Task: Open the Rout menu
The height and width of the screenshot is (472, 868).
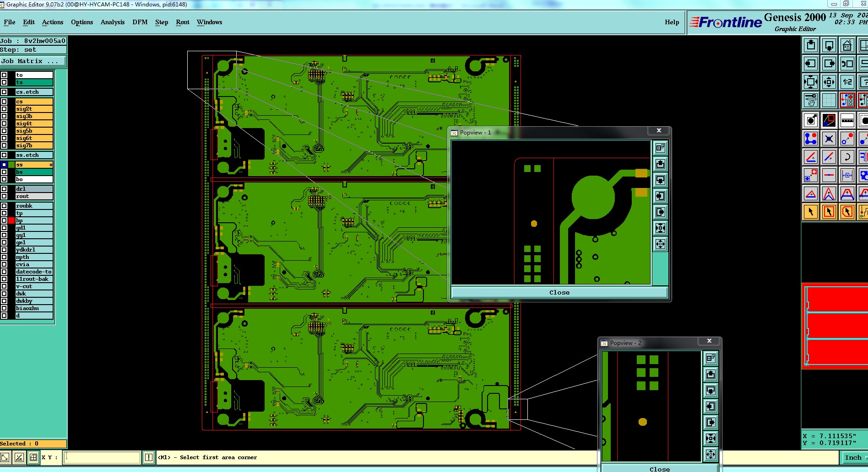Action: (183, 22)
